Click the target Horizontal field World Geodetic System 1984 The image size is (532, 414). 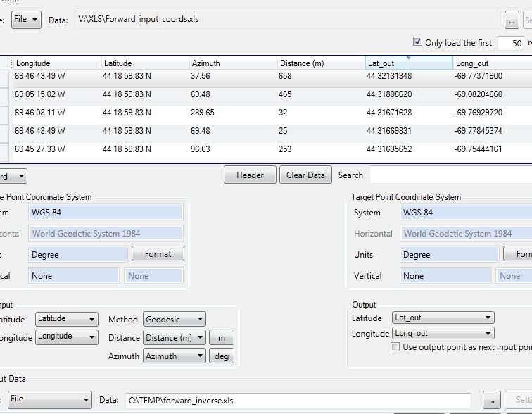[x=466, y=234]
